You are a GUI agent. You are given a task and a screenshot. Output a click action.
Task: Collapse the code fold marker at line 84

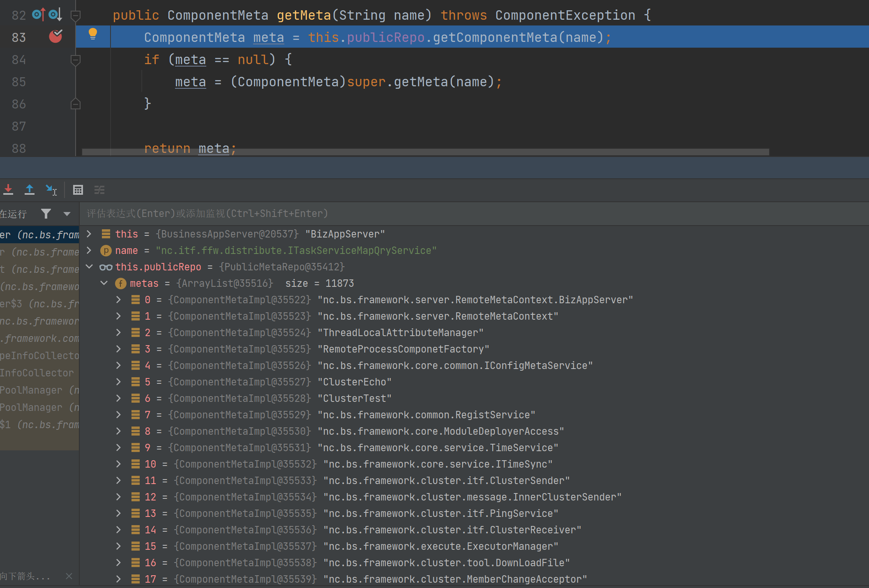coord(76,60)
